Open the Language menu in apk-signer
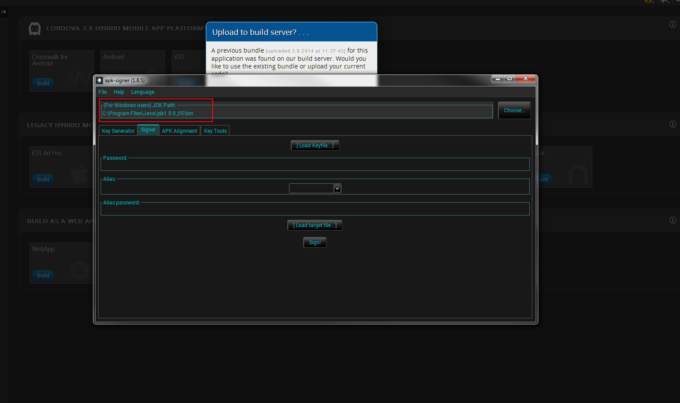680x403 pixels. pyautogui.click(x=142, y=92)
